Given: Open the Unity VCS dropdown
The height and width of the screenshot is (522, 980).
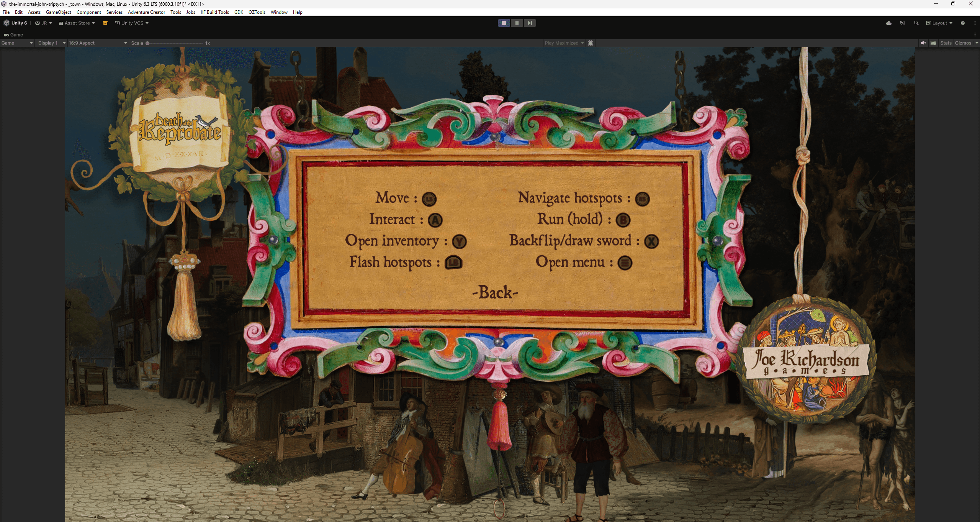Looking at the screenshot, I should click(x=132, y=23).
